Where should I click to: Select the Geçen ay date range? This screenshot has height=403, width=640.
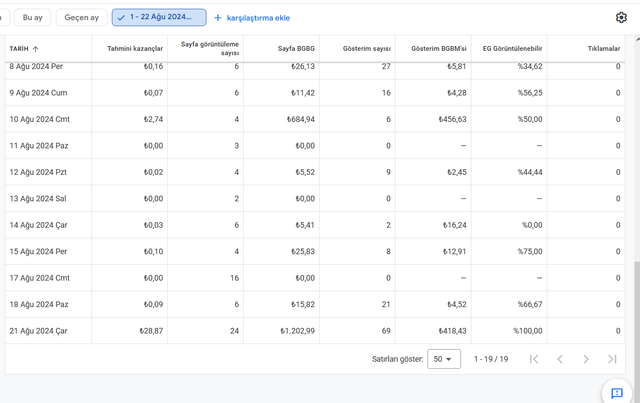82,17
